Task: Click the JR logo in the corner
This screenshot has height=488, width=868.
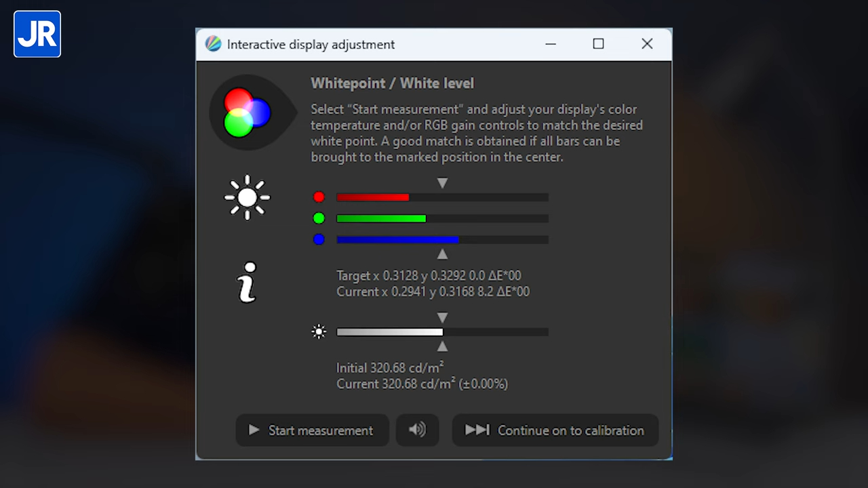Action: pos(37,34)
